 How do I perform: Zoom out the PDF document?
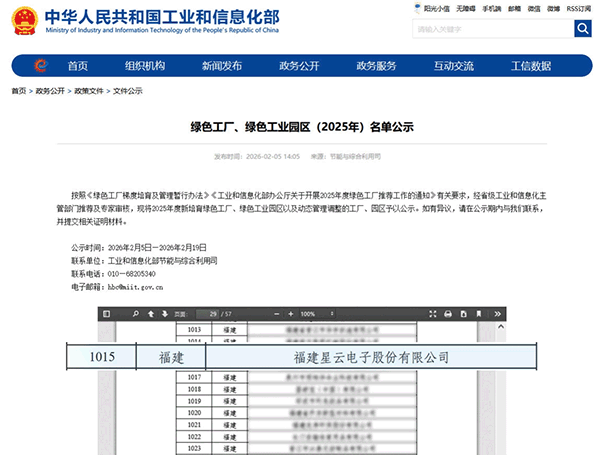[x=277, y=313]
